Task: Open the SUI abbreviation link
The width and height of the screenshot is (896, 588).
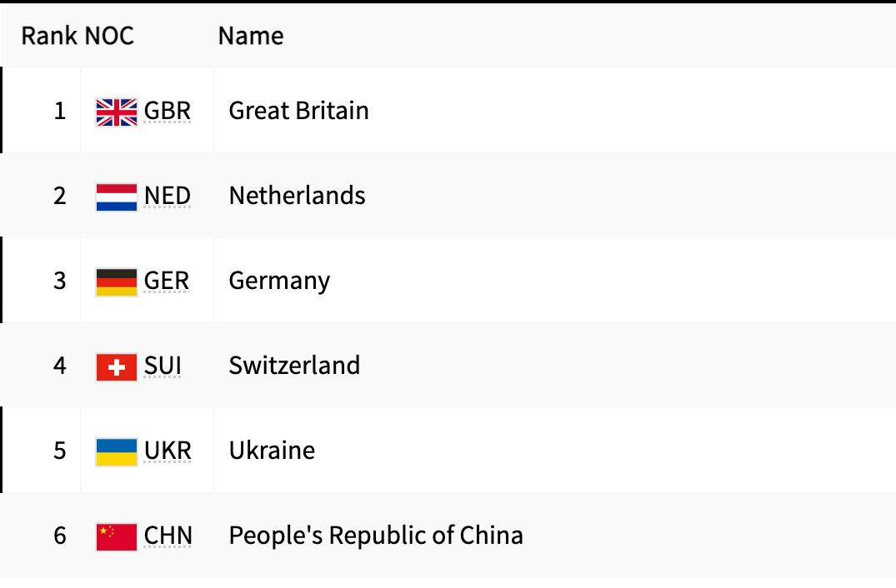Action: [x=163, y=366]
